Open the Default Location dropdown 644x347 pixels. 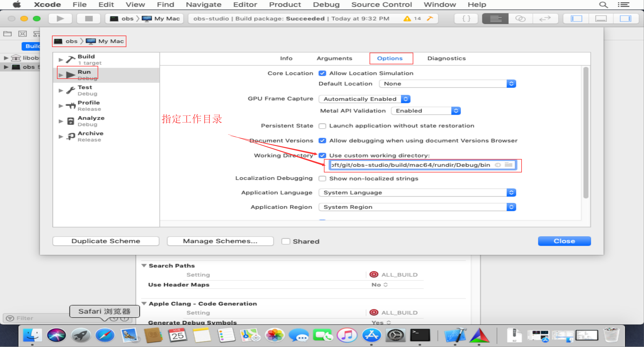click(x=447, y=84)
